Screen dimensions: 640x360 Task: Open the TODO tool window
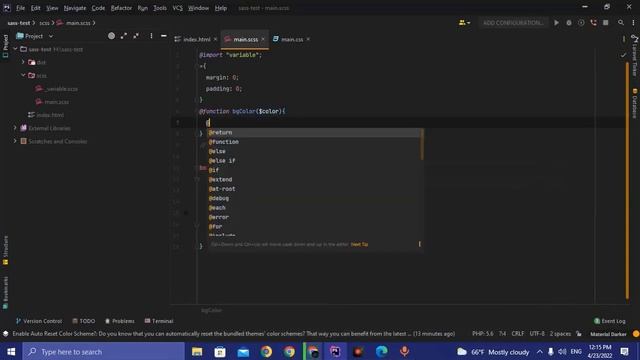coord(84,321)
